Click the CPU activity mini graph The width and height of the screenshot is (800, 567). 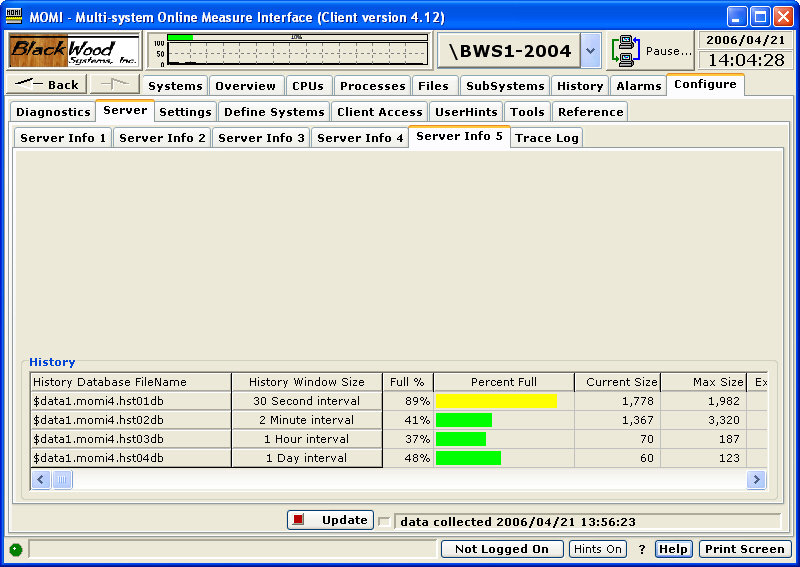288,50
